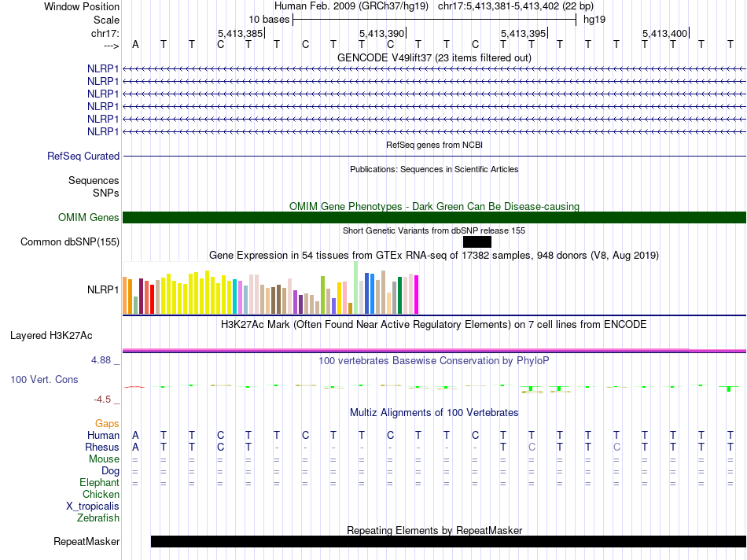Viewport: 747px width, 560px height.
Task: Click the NLRP1 label beside the GTEx chart
Action: point(103,289)
